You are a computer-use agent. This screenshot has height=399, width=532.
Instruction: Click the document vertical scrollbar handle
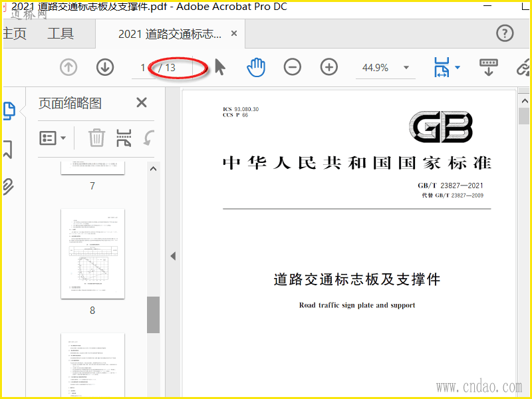[525, 116]
